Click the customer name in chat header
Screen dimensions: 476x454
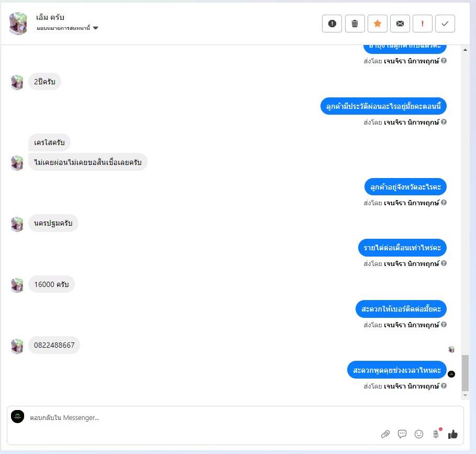click(50, 17)
